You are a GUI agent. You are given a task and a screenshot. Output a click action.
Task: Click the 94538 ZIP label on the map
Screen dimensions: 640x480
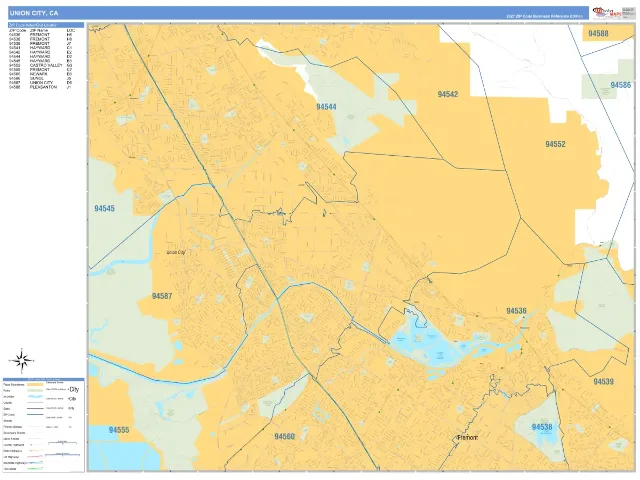click(x=542, y=427)
